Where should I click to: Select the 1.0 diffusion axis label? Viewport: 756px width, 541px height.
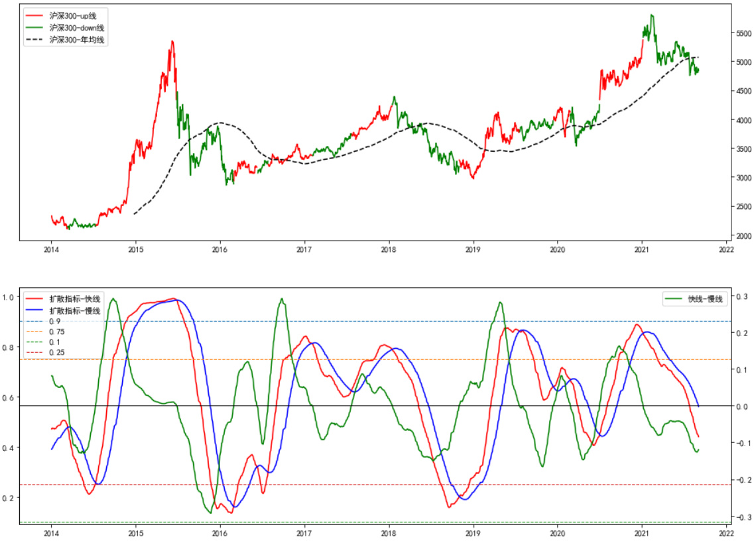pos(8,298)
